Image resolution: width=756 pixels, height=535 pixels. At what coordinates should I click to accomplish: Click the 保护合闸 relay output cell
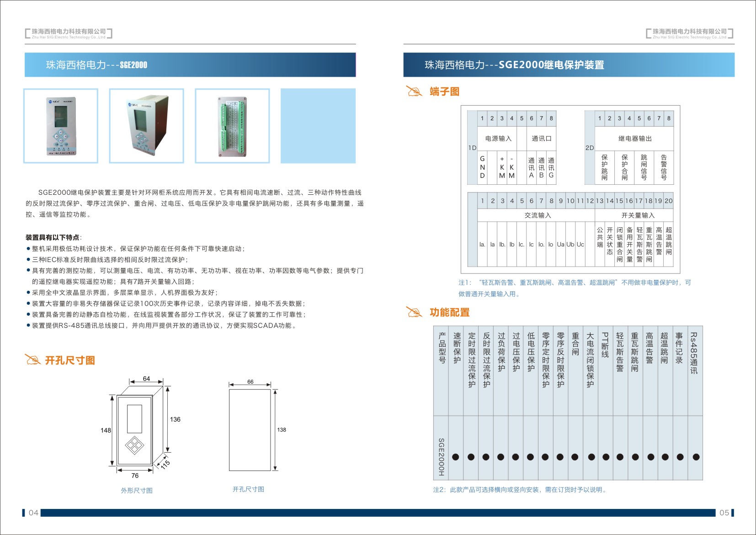[x=624, y=167]
